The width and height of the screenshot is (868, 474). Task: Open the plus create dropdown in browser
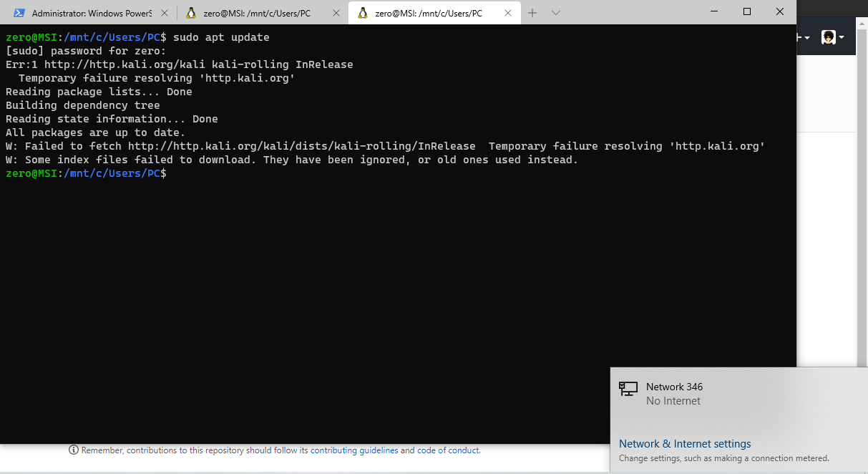pyautogui.click(x=804, y=38)
